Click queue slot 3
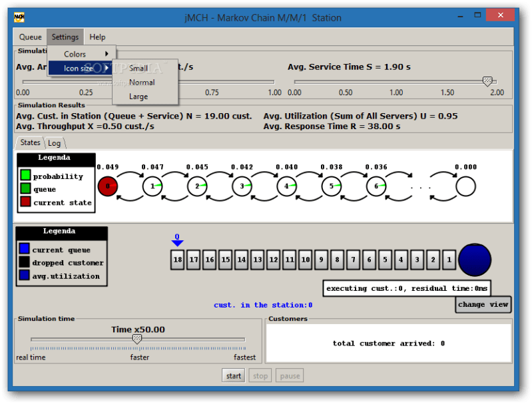532x404 pixels. 417,260
